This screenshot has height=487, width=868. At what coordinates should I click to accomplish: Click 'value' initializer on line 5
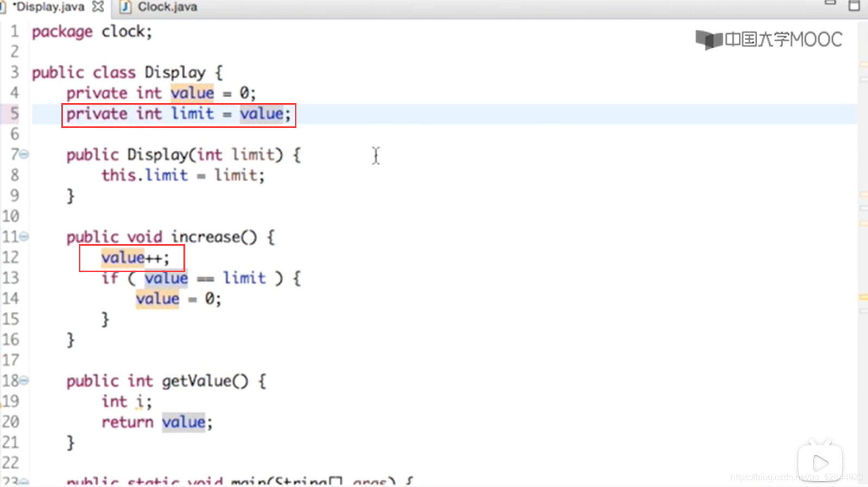[262, 114]
